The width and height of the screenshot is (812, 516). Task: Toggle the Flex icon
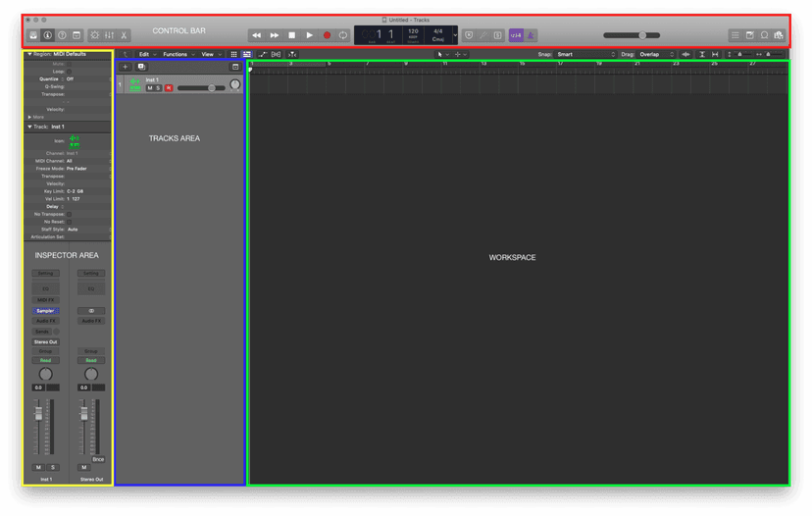pos(276,54)
